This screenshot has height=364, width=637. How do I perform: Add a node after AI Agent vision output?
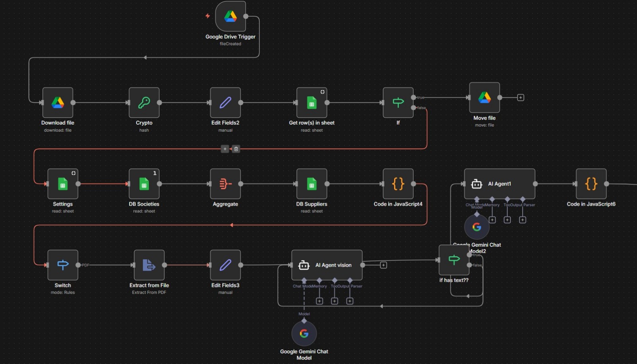[383, 265]
